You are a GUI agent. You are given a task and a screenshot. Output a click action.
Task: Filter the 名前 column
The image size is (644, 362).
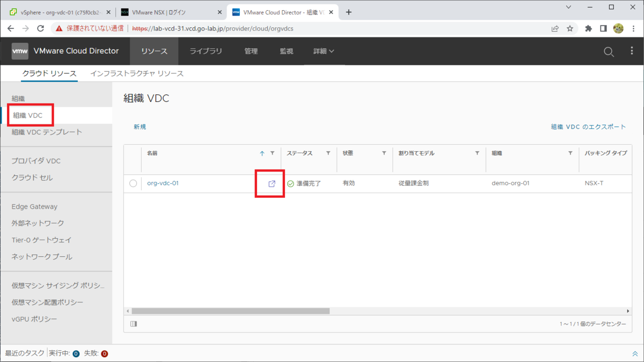(272, 153)
